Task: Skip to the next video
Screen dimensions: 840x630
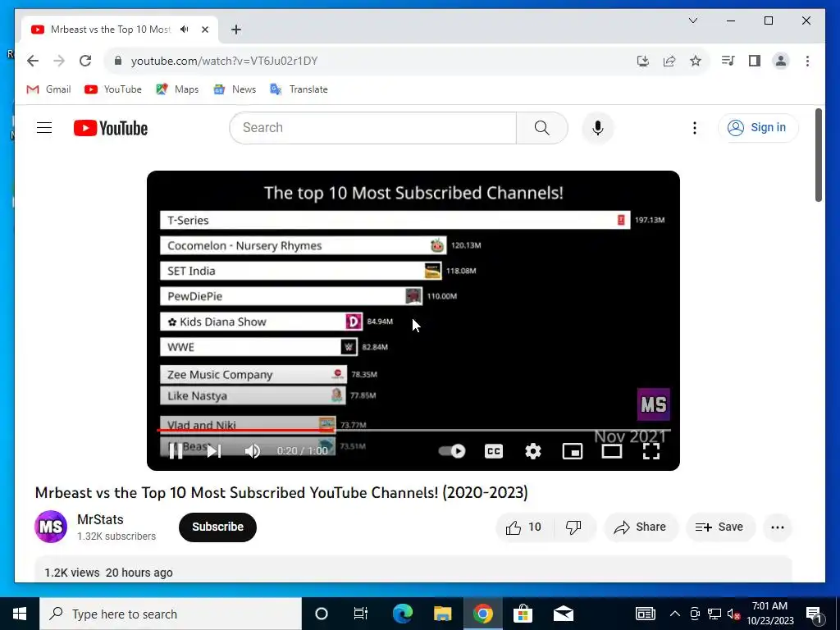Action: pyautogui.click(x=214, y=451)
